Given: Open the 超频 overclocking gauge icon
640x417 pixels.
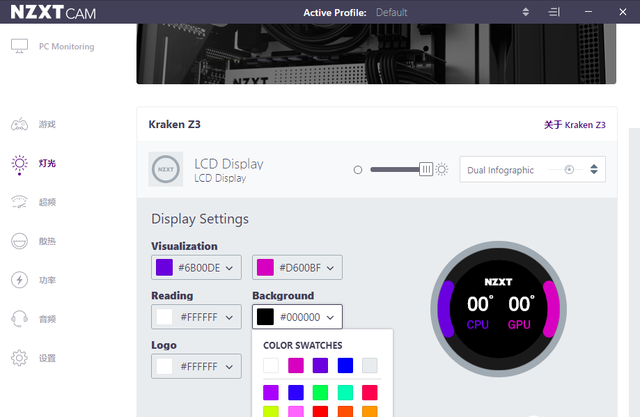Looking at the screenshot, I should (19, 202).
